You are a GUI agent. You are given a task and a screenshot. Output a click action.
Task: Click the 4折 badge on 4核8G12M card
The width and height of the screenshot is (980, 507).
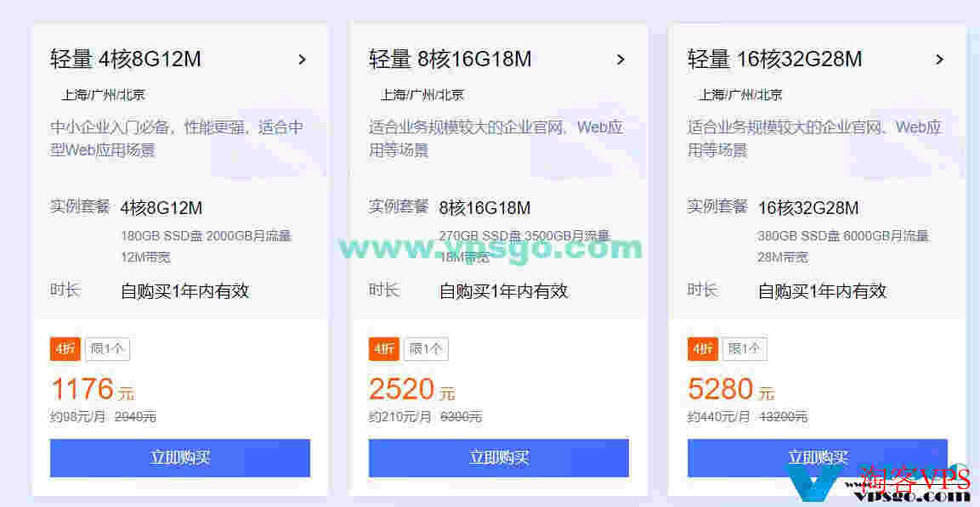tap(65, 349)
